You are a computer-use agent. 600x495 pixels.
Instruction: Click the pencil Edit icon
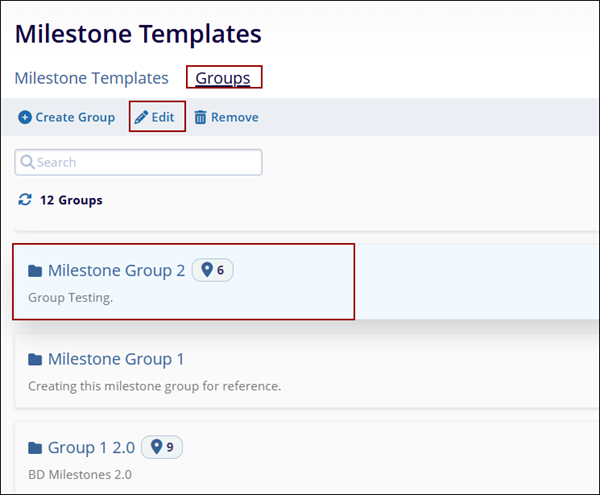click(x=141, y=118)
